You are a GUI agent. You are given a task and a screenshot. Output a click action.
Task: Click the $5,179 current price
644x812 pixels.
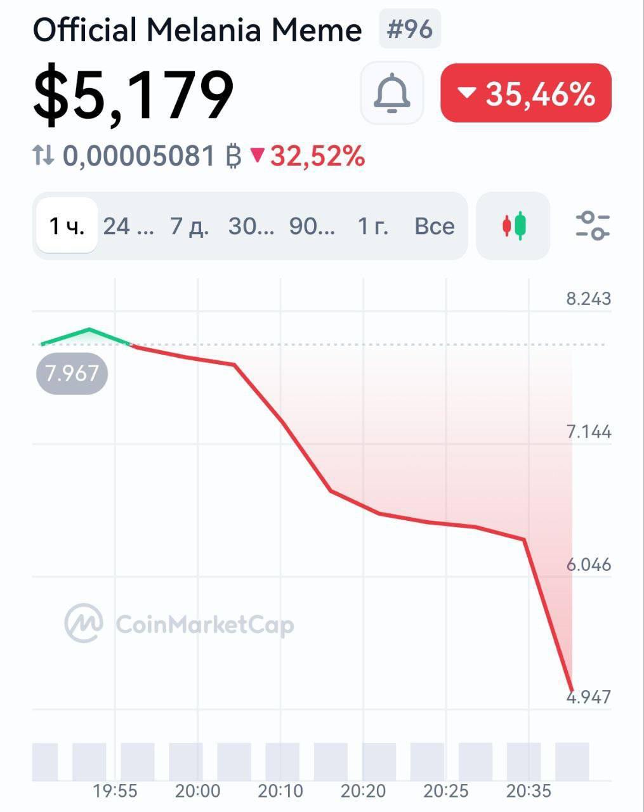coord(134,95)
